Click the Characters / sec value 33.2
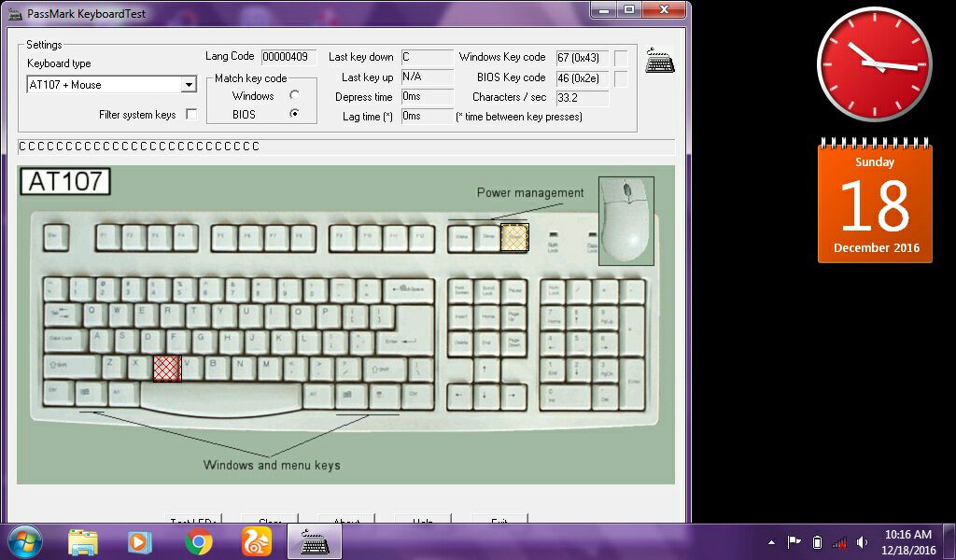Viewport: 956px width, 560px height. [583, 97]
